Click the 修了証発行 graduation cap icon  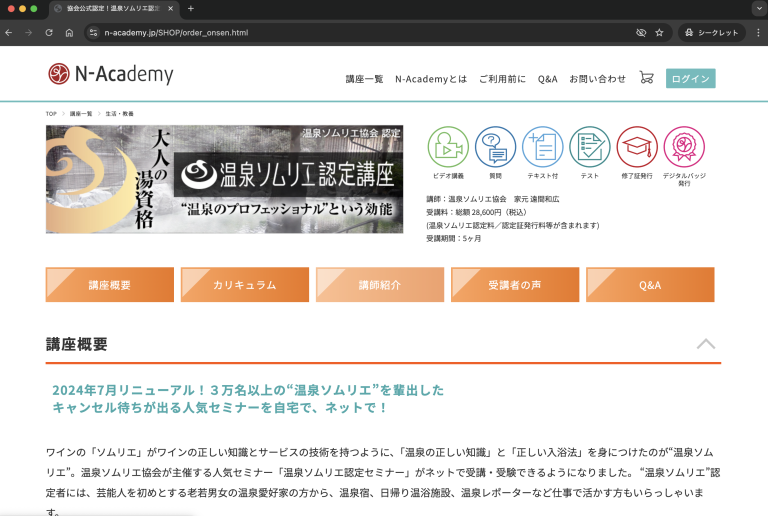click(637, 147)
